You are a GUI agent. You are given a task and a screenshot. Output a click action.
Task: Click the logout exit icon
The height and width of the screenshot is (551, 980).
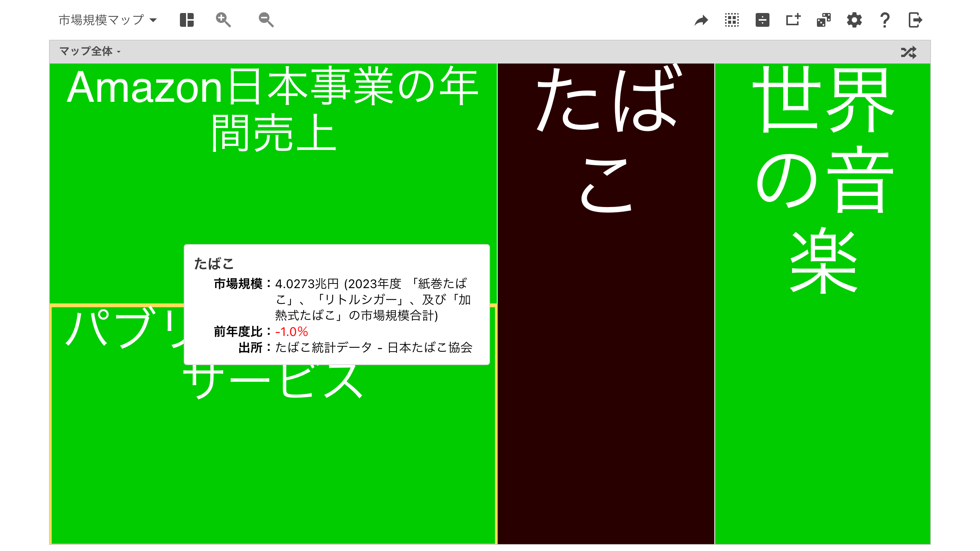(915, 20)
